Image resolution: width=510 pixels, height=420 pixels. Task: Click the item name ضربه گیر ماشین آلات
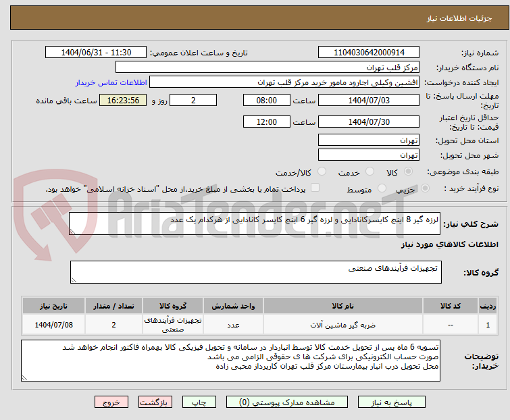click(x=343, y=325)
